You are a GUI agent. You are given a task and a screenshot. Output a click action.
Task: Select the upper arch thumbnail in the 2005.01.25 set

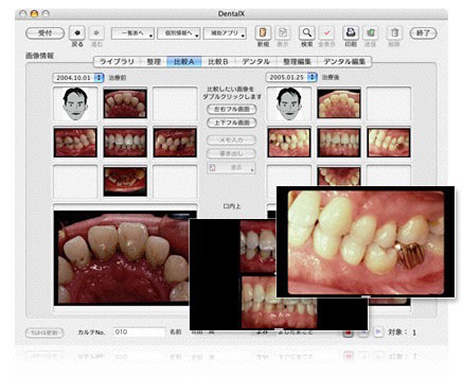(339, 104)
